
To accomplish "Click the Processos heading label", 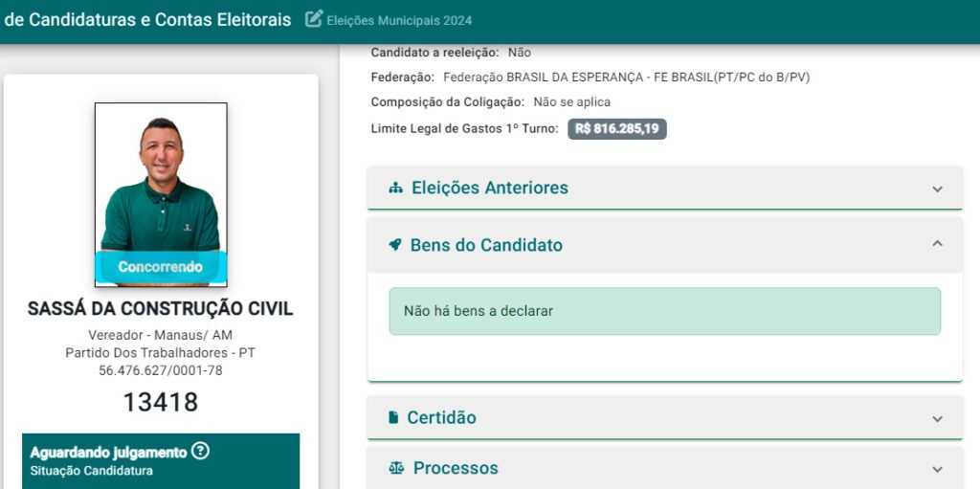I will point(456,469).
